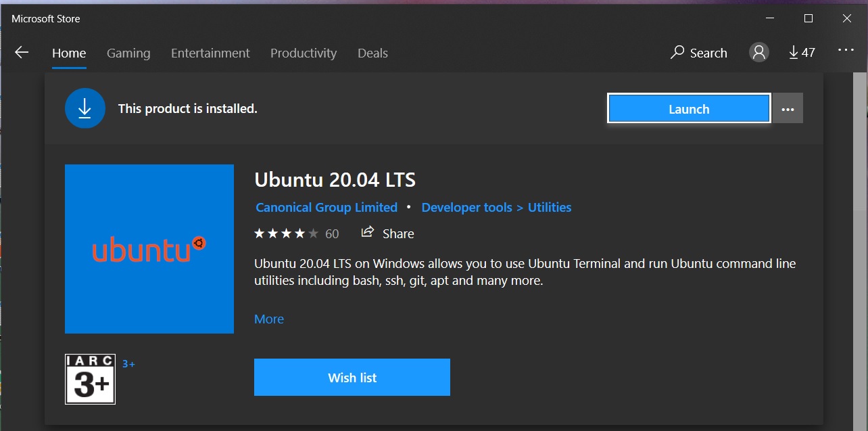The width and height of the screenshot is (868, 431).
Task: Click the installed download status icon
Action: [85, 108]
